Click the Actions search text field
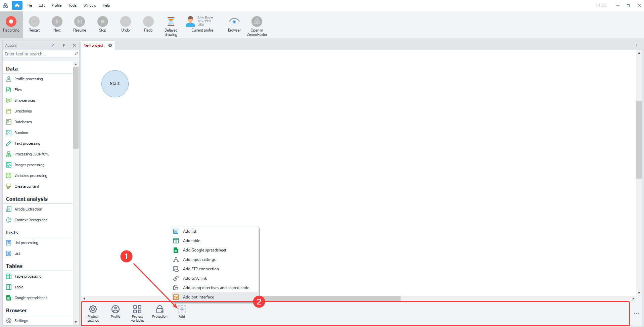 click(x=39, y=54)
